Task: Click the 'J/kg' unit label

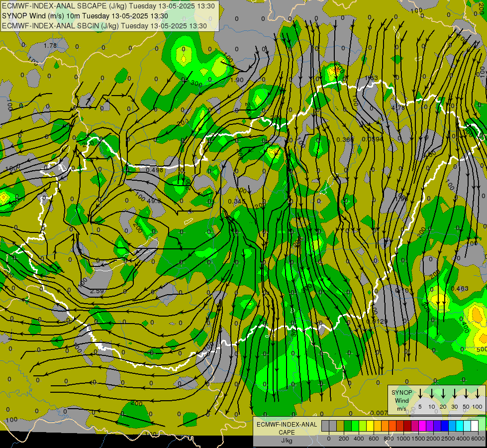Action: (x=287, y=441)
